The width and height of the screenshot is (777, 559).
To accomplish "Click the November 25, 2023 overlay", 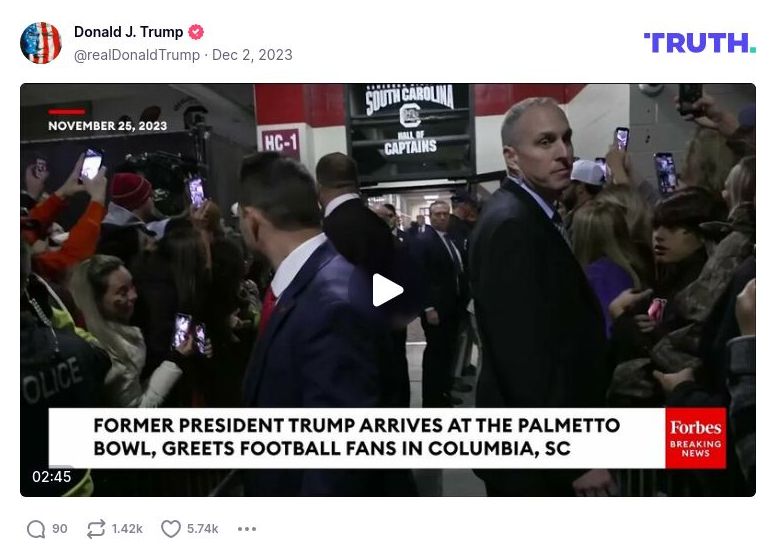I will click(108, 126).
